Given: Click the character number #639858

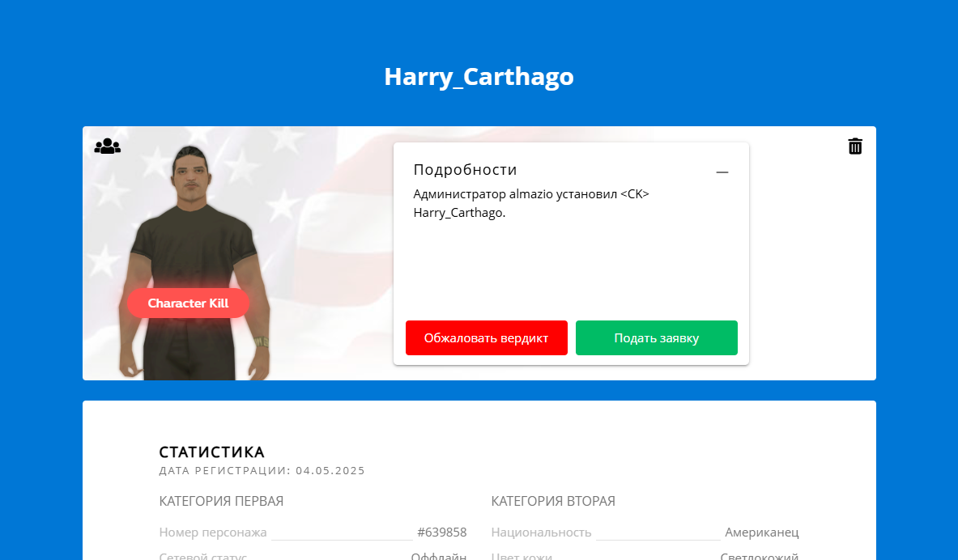Looking at the screenshot, I should pos(441,532).
